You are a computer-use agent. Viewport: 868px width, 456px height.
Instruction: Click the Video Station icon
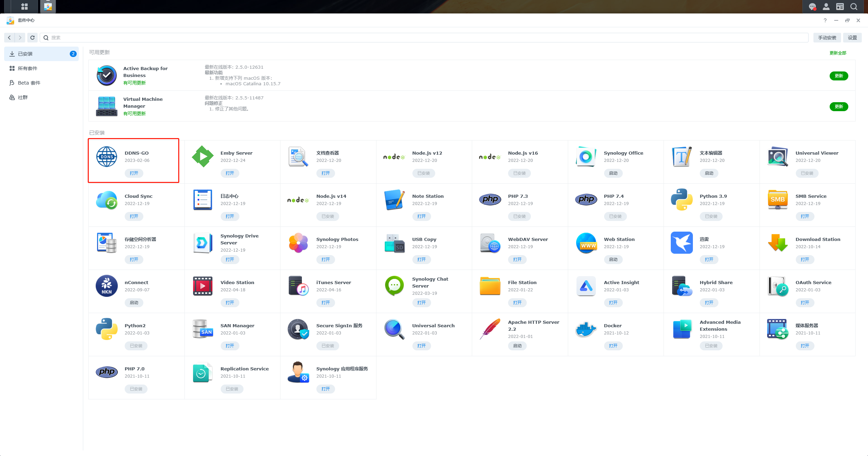point(202,286)
